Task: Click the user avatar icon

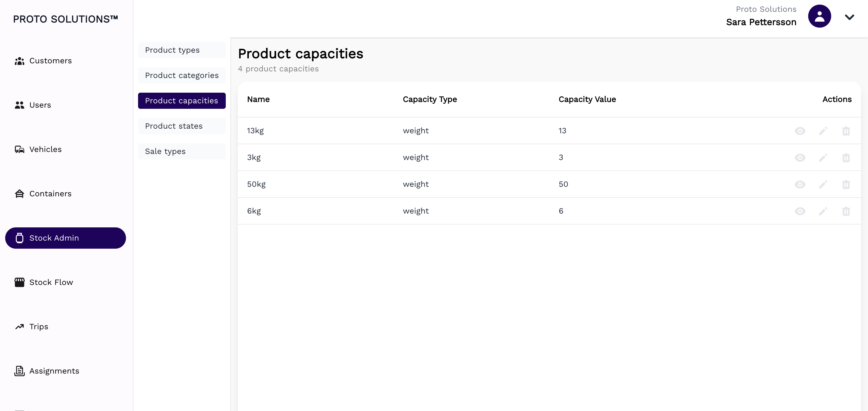Action: click(819, 16)
